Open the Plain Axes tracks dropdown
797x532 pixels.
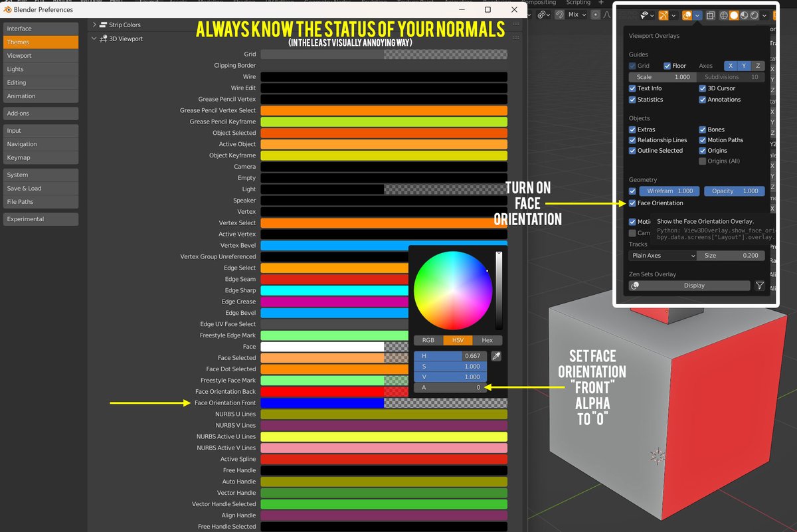[663, 256]
